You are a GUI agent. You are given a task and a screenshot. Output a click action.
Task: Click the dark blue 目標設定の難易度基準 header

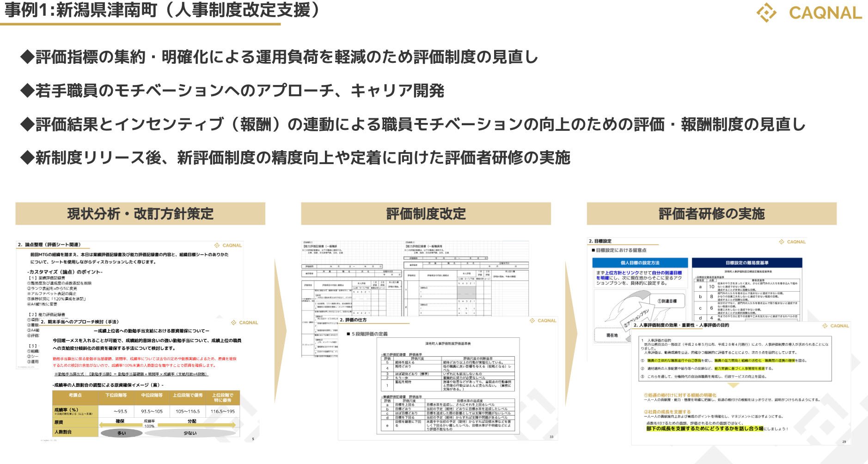(747, 263)
